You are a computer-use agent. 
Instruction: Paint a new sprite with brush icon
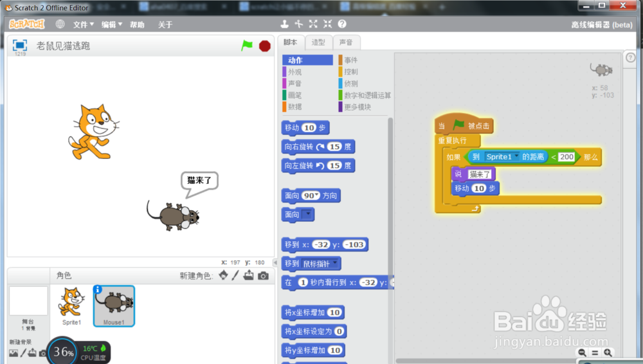pos(235,275)
